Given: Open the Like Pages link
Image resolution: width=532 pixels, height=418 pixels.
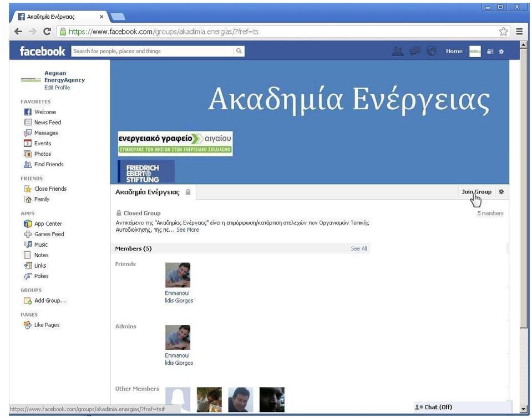Looking at the screenshot, I should 47,325.
